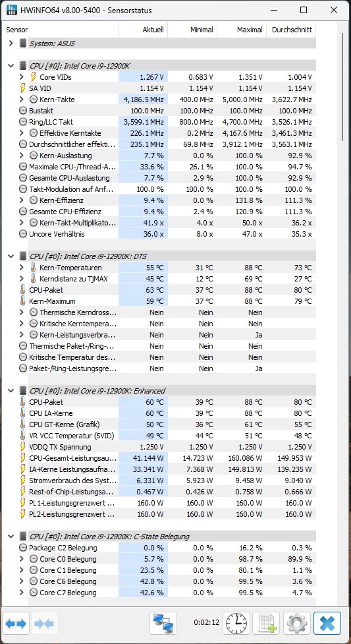Collapse the C-State Belegung group

tap(11, 537)
